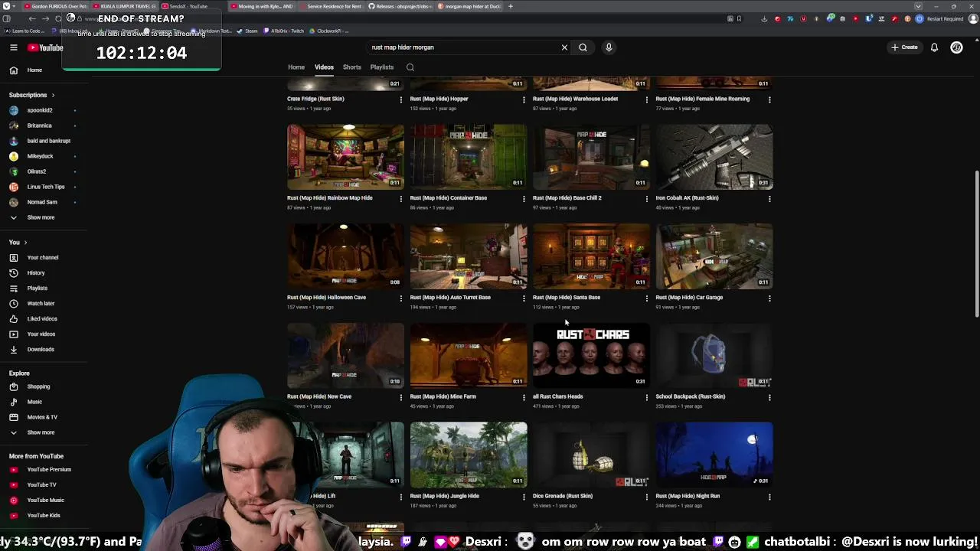Screen dimensions: 980x551
Task: Clear the search box with X
Action: (x=564, y=47)
